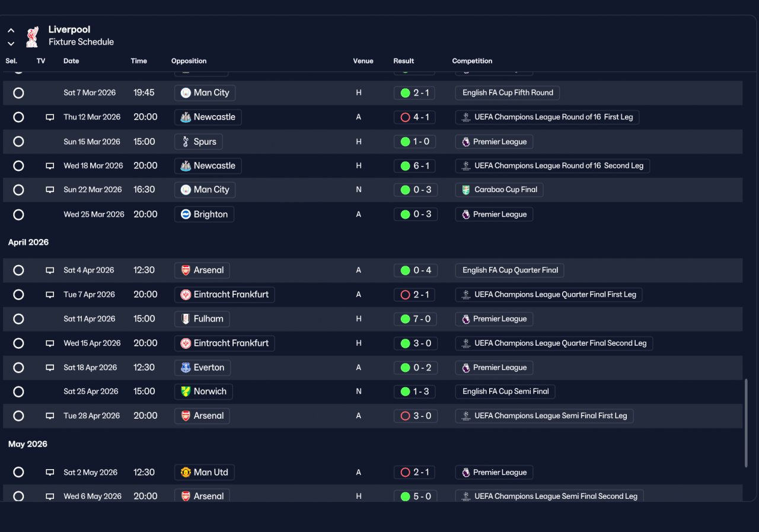Screen dimensions: 759x532
Task: Sort fixtures by the Date column header
Action: point(71,61)
